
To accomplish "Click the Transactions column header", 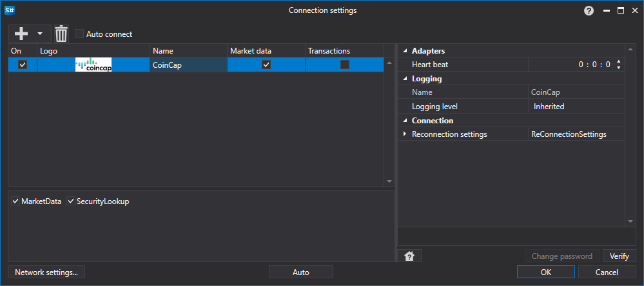I will click(344, 50).
